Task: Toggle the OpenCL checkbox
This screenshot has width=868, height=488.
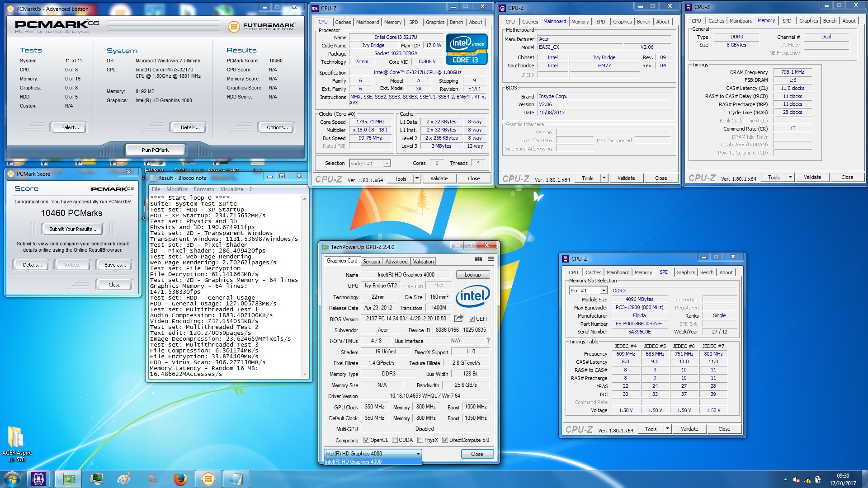Action: tap(366, 440)
